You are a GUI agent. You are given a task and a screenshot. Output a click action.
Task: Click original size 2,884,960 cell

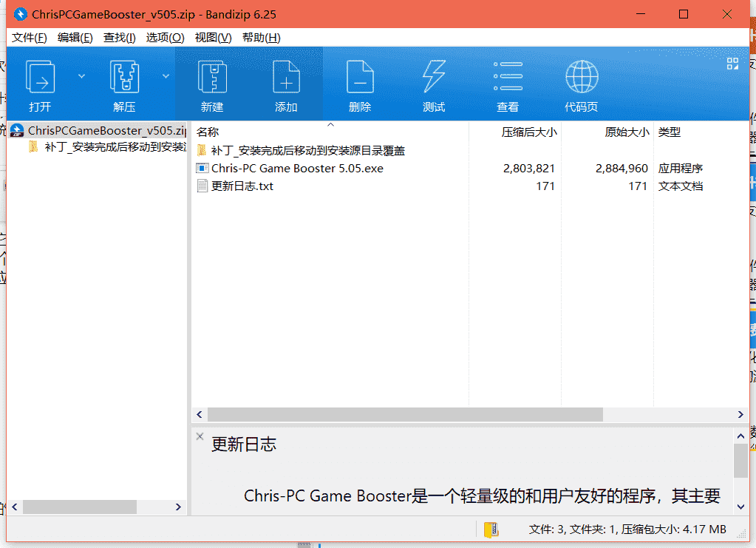point(622,169)
